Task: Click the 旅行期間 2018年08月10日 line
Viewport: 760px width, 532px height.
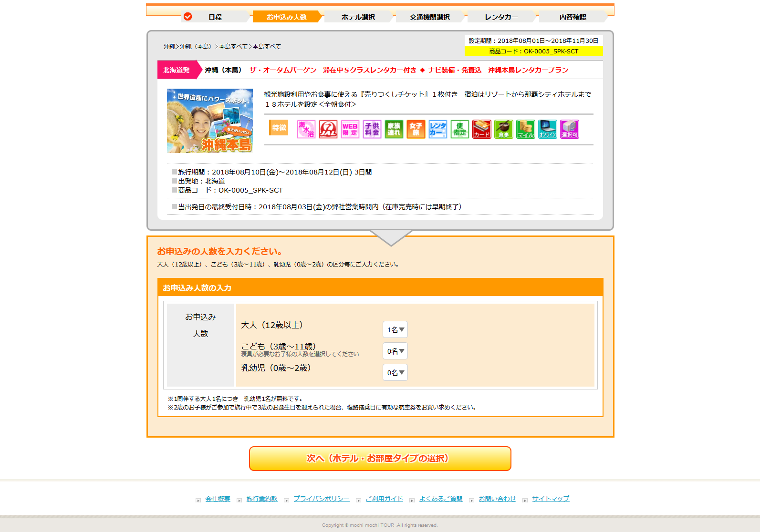Action: click(x=272, y=172)
